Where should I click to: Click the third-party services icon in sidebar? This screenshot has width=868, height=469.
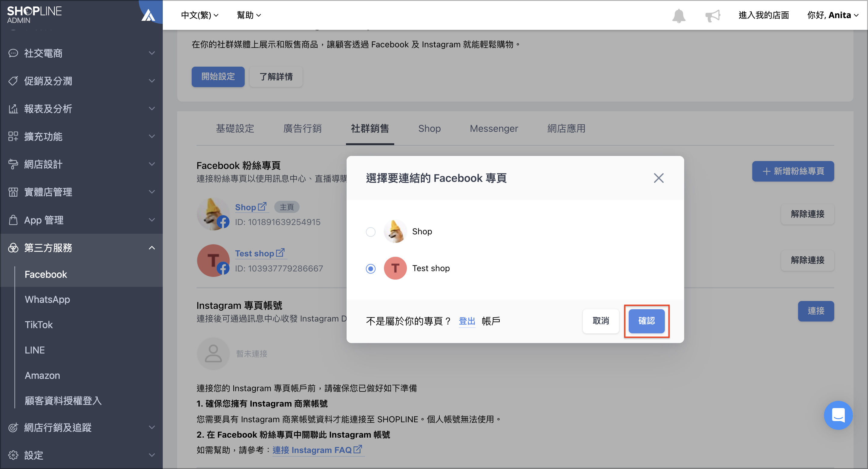coord(13,248)
